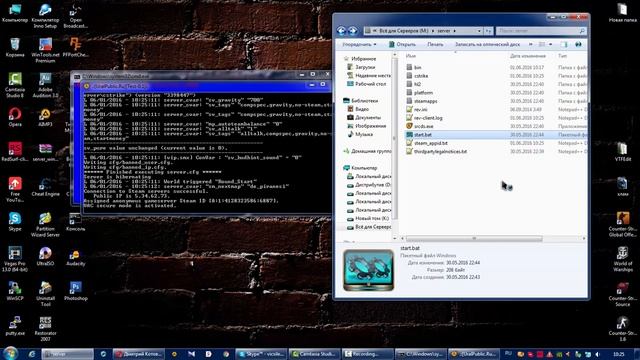Select the rev-client.log file
Image resolution: width=640 pixels, height=360 pixels.
point(424,118)
